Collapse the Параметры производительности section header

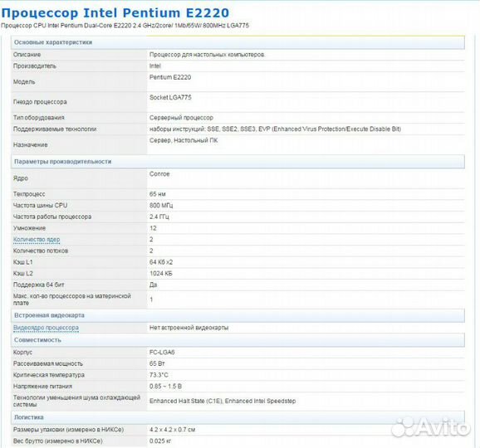tap(238, 162)
